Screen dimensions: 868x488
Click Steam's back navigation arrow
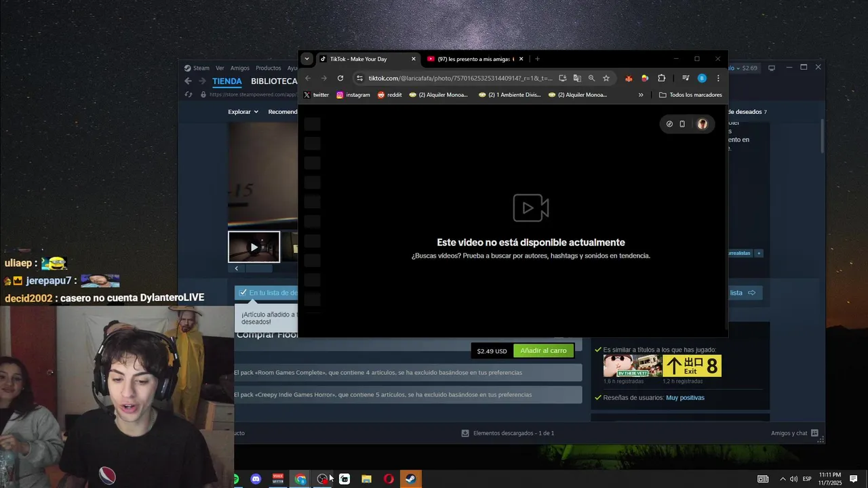[189, 81]
